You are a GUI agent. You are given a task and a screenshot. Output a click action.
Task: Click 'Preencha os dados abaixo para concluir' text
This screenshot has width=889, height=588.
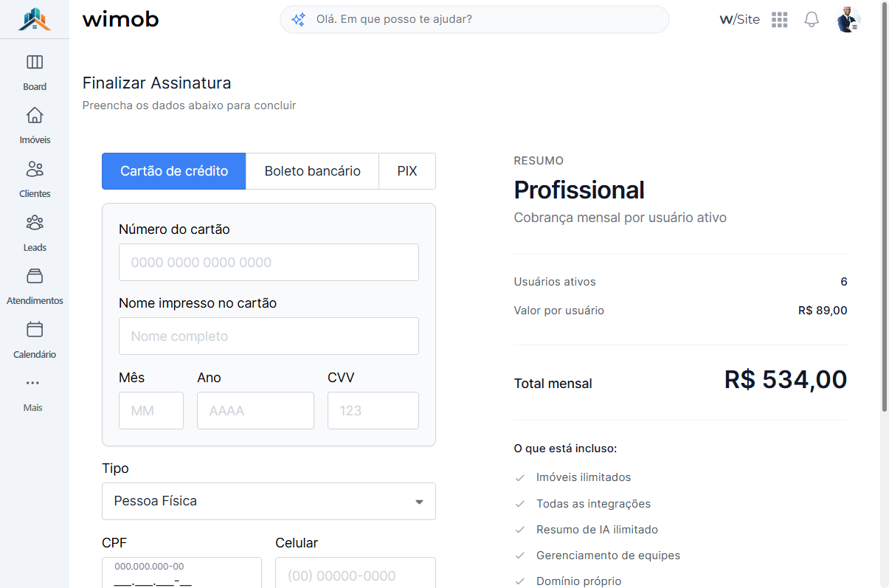(190, 106)
